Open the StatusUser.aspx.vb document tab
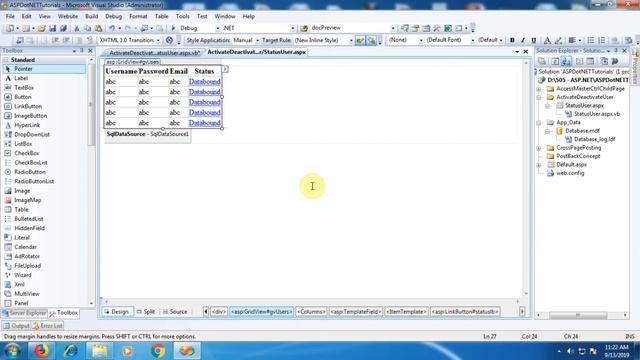 tap(154, 53)
